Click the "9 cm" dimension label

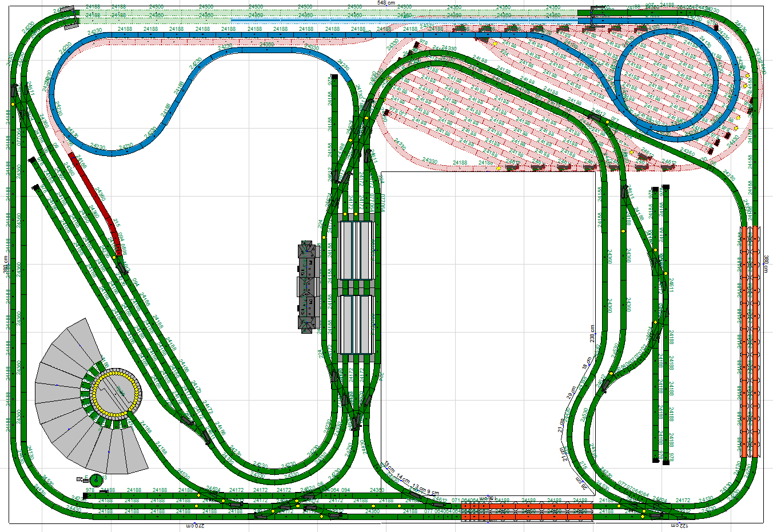pos(433,492)
